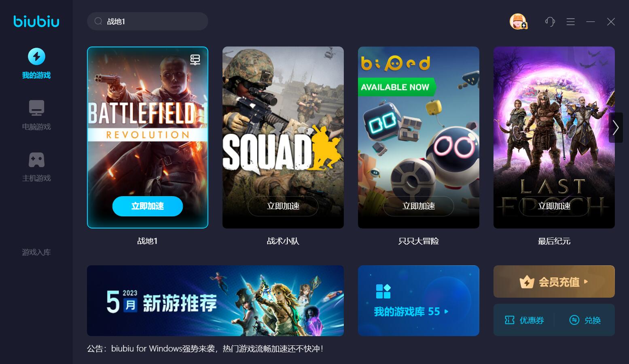629x364 pixels.
Task: Accelerate the Biped game
Action: click(418, 206)
